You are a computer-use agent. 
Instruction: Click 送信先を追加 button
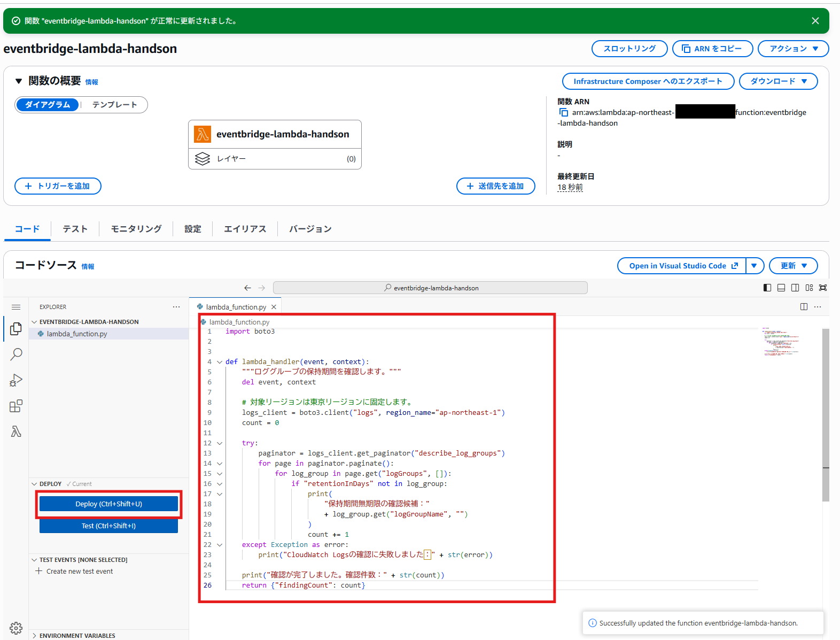tap(495, 186)
